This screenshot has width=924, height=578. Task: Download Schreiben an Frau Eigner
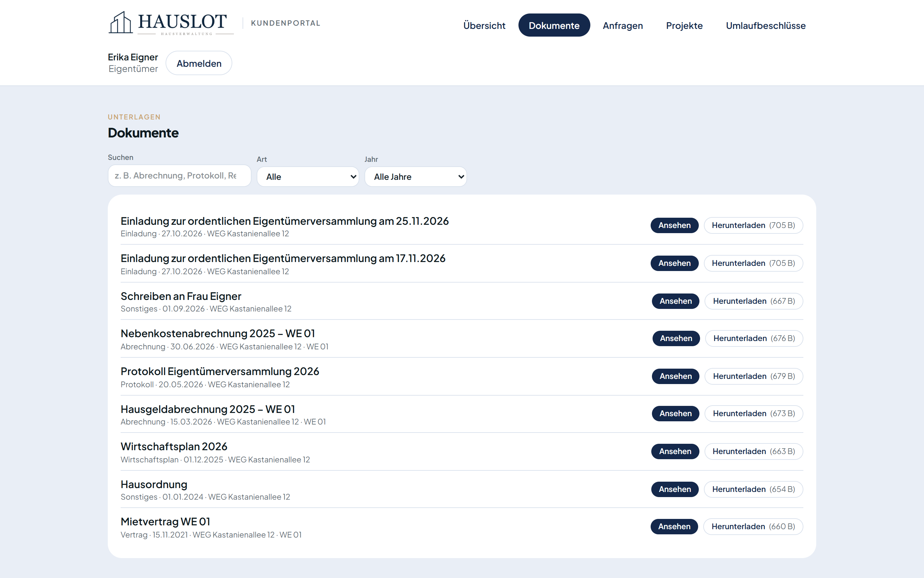754,301
